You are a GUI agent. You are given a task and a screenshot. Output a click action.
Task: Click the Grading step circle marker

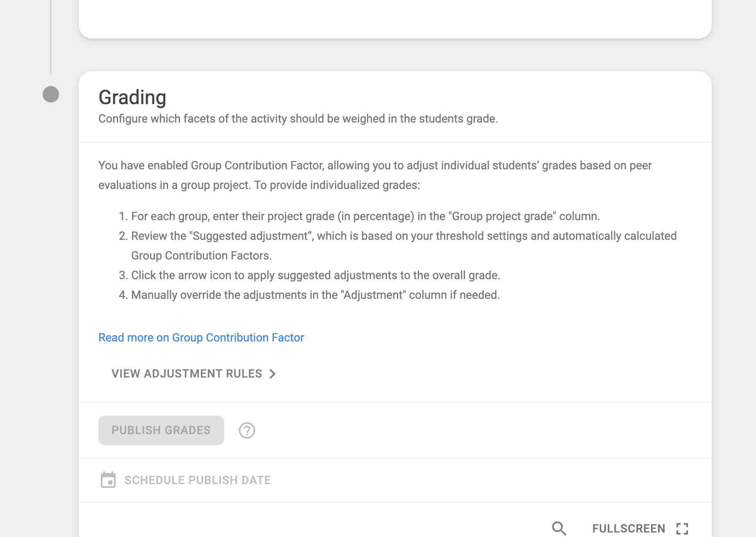(x=51, y=94)
